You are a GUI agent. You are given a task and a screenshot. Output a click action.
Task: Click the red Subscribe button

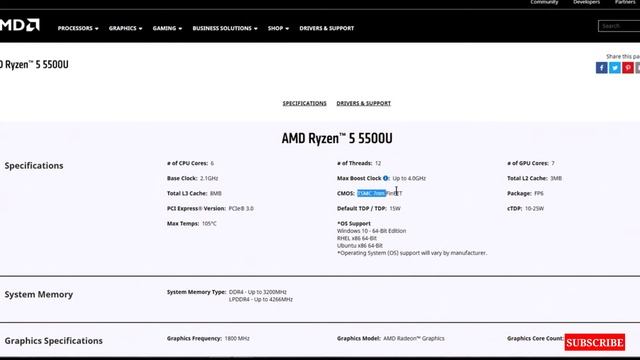click(x=595, y=342)
